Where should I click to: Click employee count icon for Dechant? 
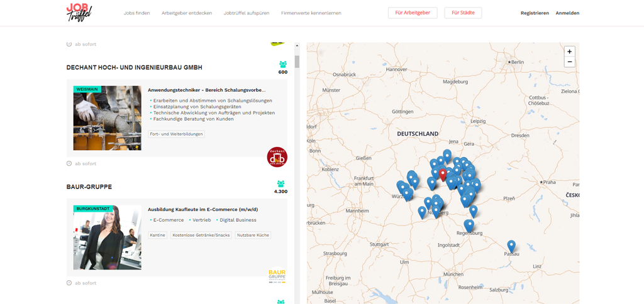click(x=283, y=64)
